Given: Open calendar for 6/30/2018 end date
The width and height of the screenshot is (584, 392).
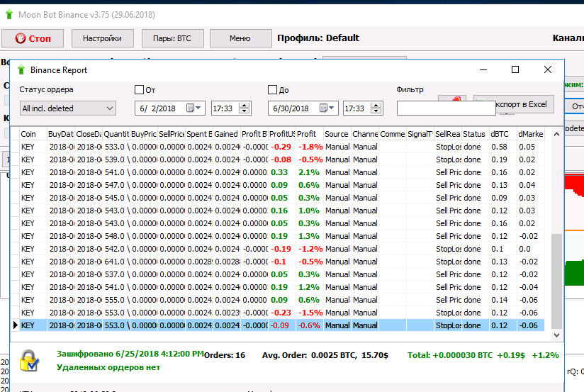Looking at the screenshot, I should pyautogui.click(x=327, y=108).
